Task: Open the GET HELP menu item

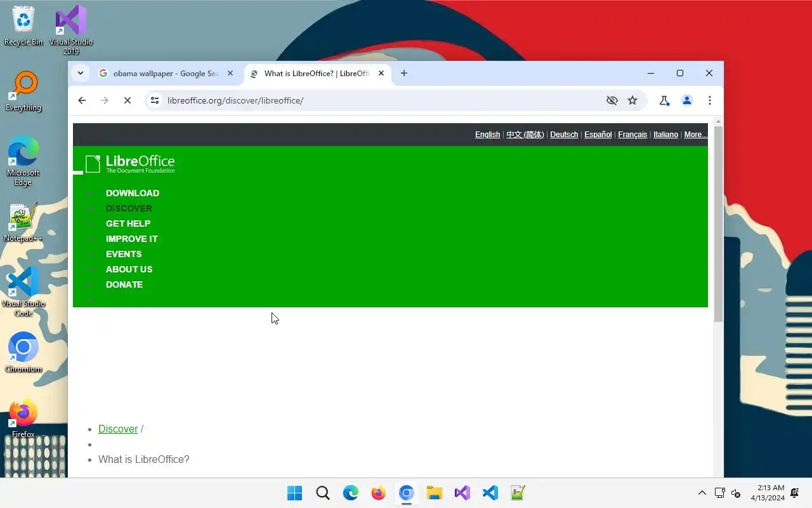Action: (128, 224)
